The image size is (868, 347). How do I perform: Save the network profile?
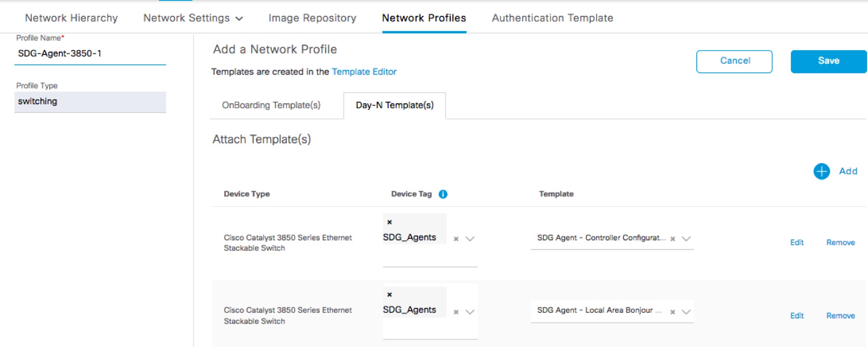pyautogui.click(x=828, y=61)
